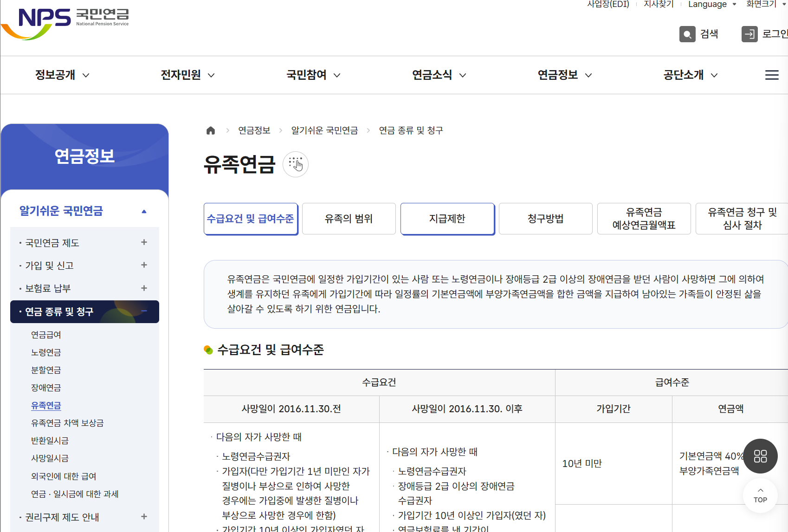
Task: Click 알기쉬운 국민연금 sidebar heading
Action: coord(61,211)
